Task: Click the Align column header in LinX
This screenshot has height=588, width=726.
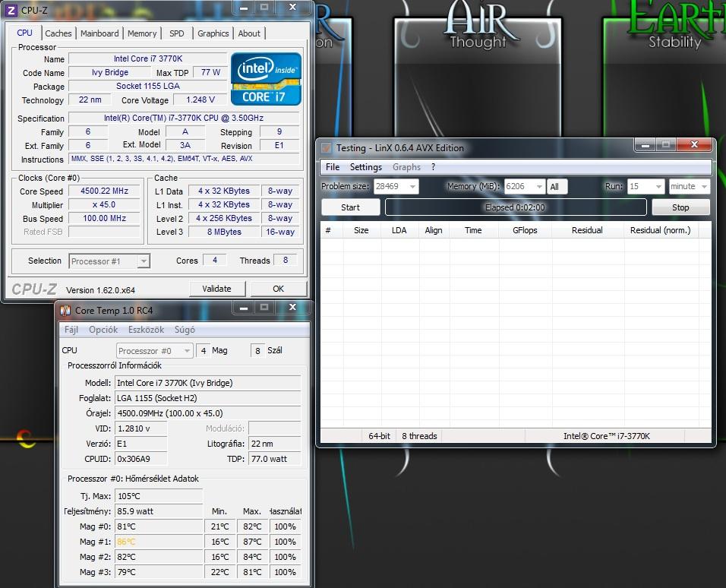Action: pyautogui.click(x=434, y=230)
